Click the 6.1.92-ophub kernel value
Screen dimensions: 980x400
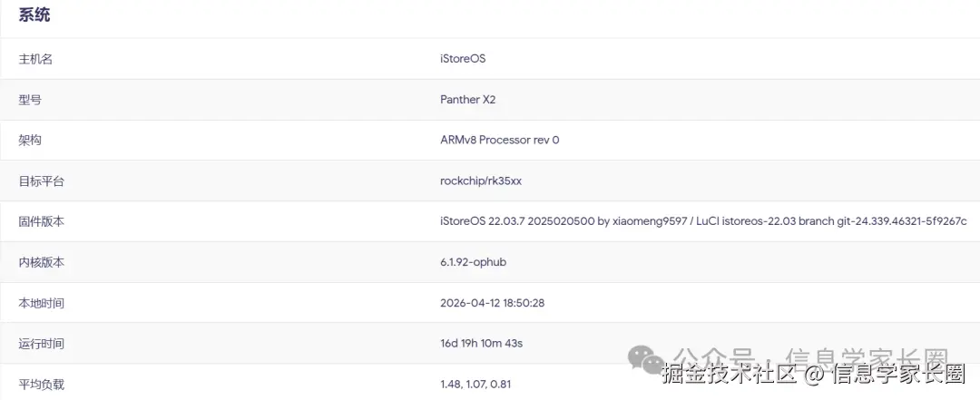473,262
